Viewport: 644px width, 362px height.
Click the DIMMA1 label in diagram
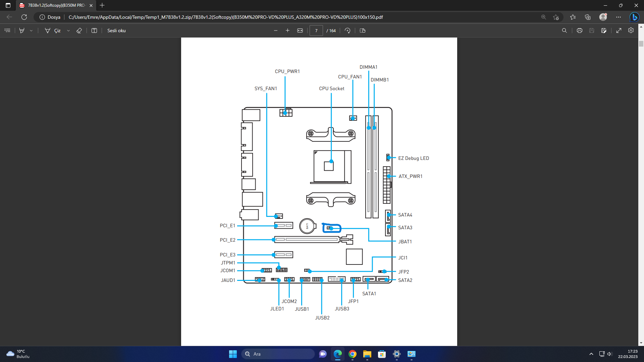tap(368, 67)
